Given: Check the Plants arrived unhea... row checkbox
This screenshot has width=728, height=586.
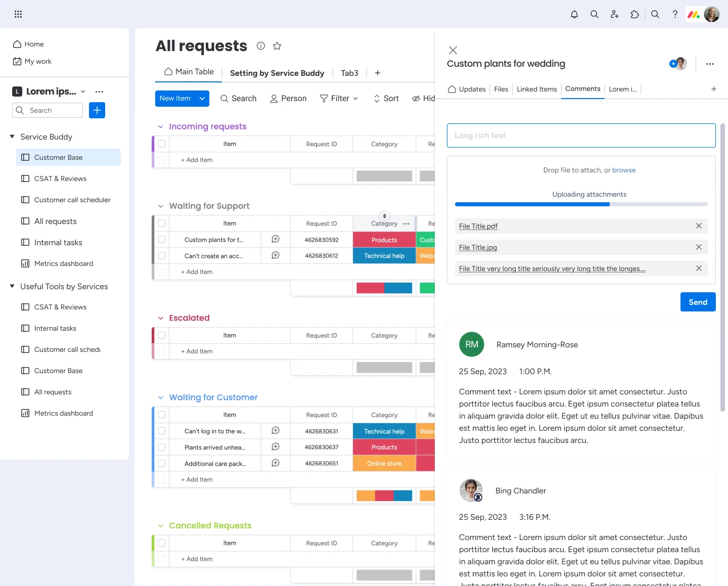Looking at the screenshot, I should coord(162,447).
